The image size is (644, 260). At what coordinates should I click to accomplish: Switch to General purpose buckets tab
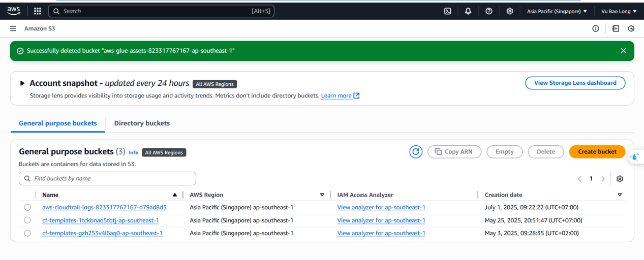coord(58,123)
